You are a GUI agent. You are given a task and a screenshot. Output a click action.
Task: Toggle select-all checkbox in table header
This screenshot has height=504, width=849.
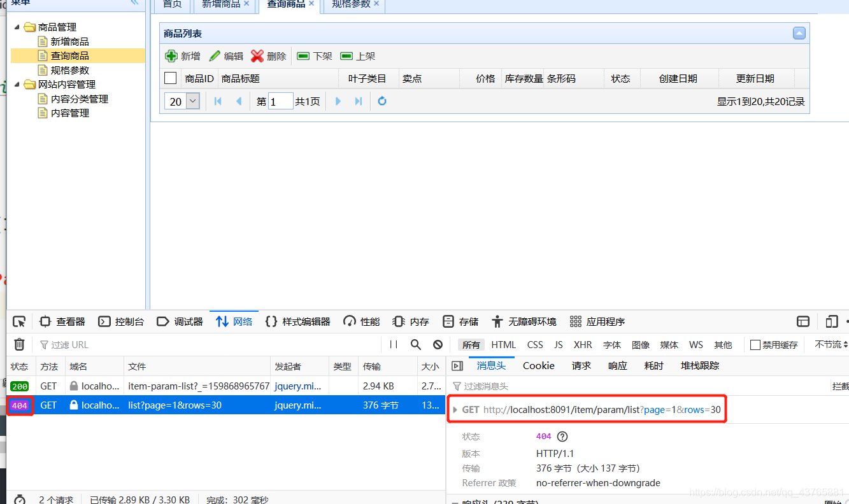click(x=170, y=78)
